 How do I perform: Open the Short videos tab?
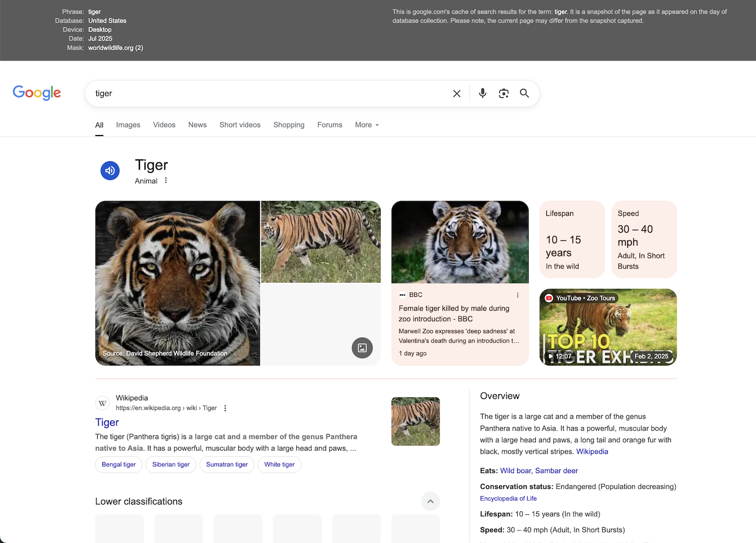[240, 125]
